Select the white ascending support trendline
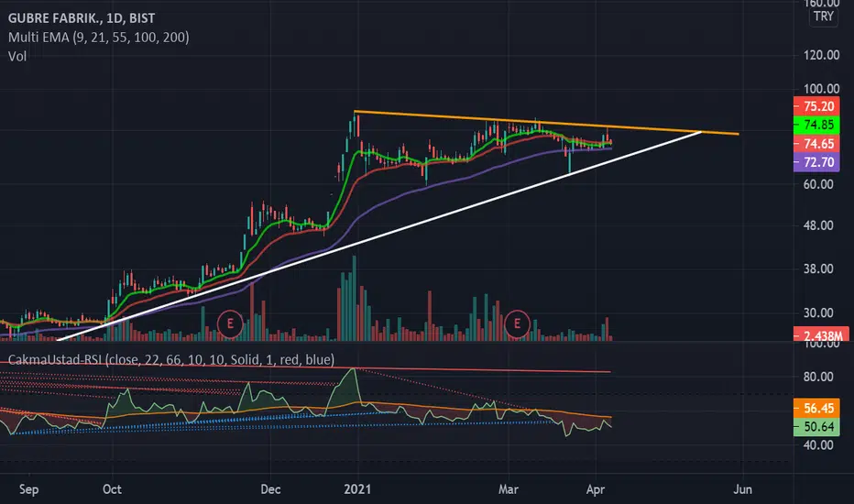This screenshot has height=504, width=854. (378, 236)
